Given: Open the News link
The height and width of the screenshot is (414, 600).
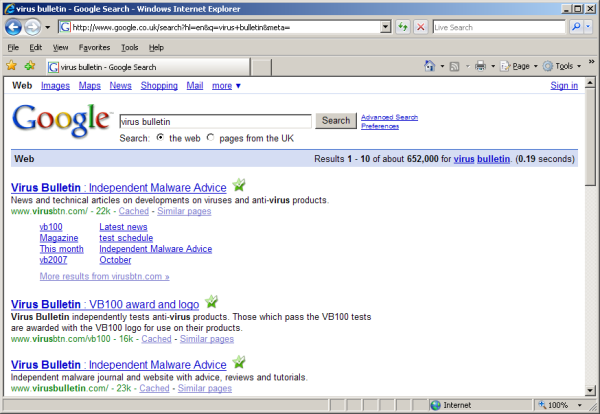Looking at the screenshot, I should point(121,86).
